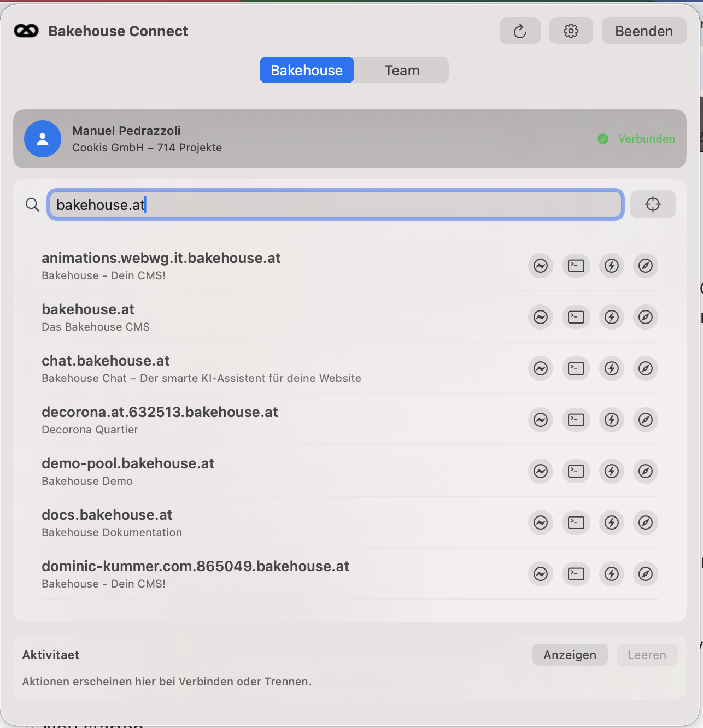Viewport: 703px width, 728px height.
Task: Click the compass icon for docs.bakehouse.at
Action: (x=646, y=522)
